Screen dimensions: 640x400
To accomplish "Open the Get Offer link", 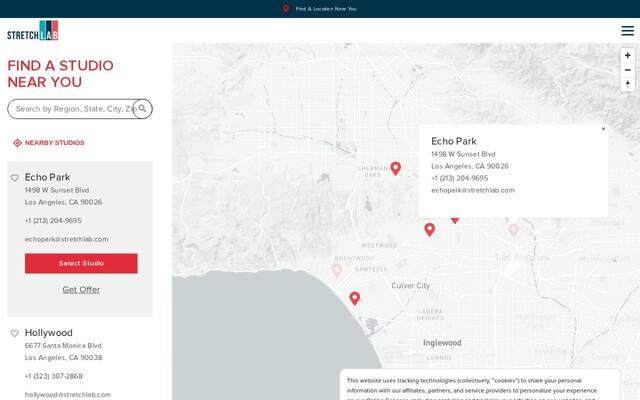I will click(81, 289).
